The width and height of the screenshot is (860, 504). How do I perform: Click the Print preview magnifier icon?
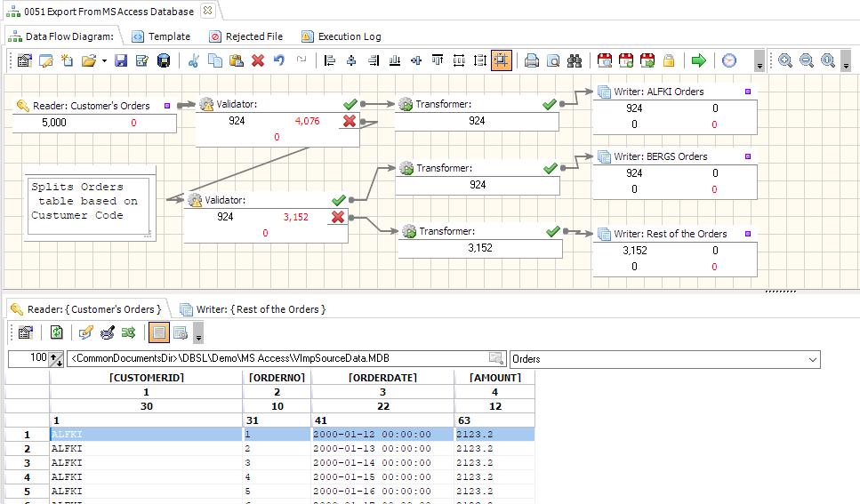(x=553, y=60)
